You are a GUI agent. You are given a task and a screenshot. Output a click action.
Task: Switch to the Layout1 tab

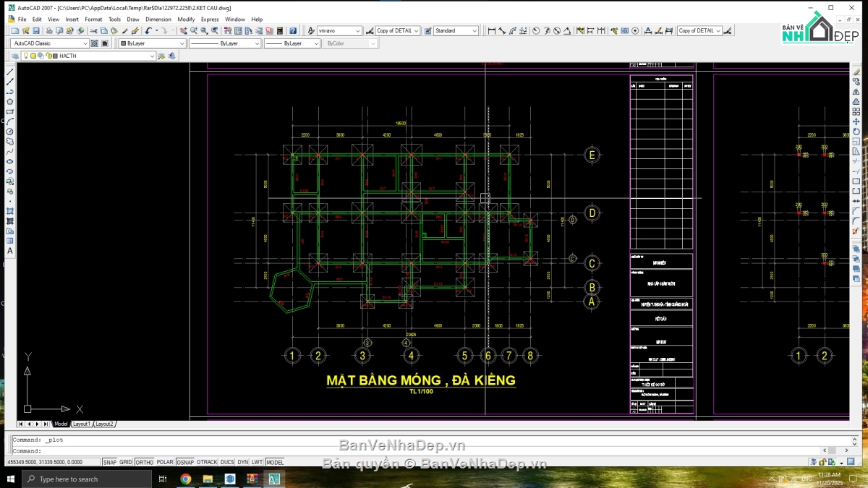[81, 424]
